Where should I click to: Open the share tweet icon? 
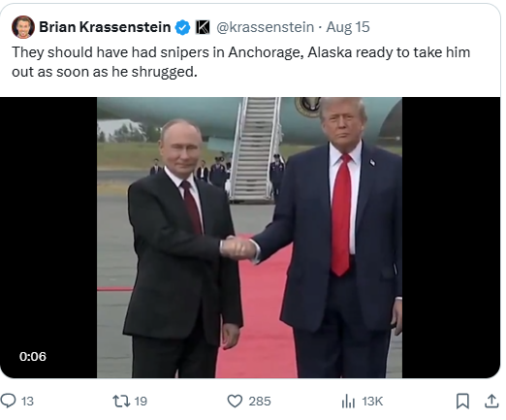(x=491, y=401)
